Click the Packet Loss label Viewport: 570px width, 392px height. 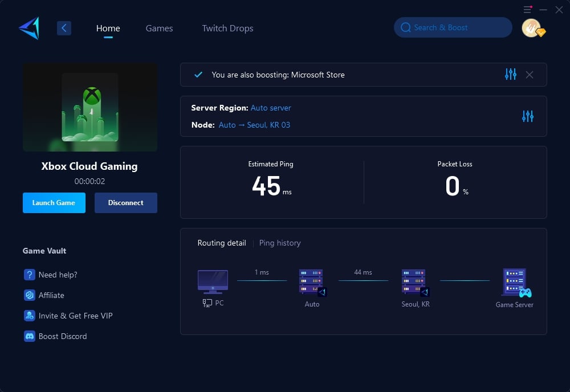pyautogui.click(x=455, y=164)
